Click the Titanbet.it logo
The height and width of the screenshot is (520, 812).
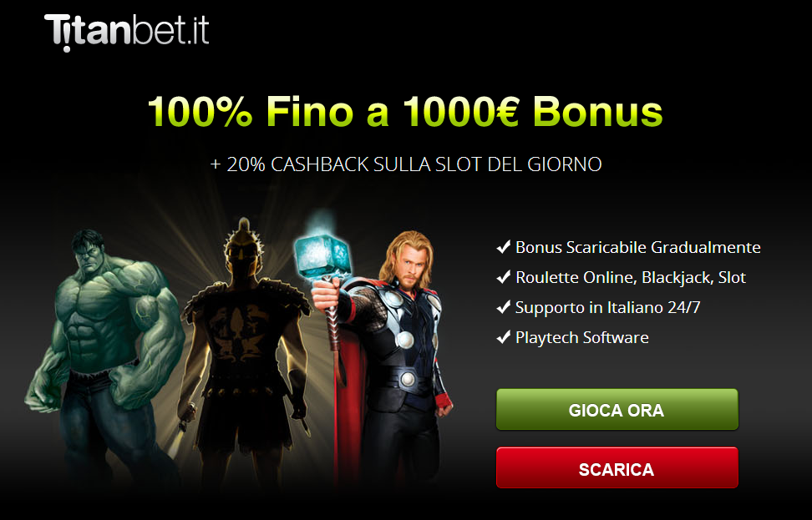coord(127,32)
